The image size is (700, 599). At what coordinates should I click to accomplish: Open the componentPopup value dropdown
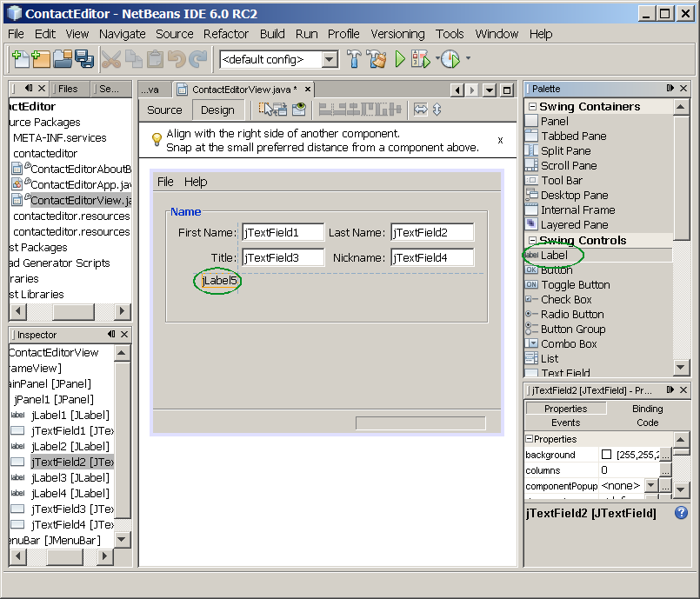point(651,485)
